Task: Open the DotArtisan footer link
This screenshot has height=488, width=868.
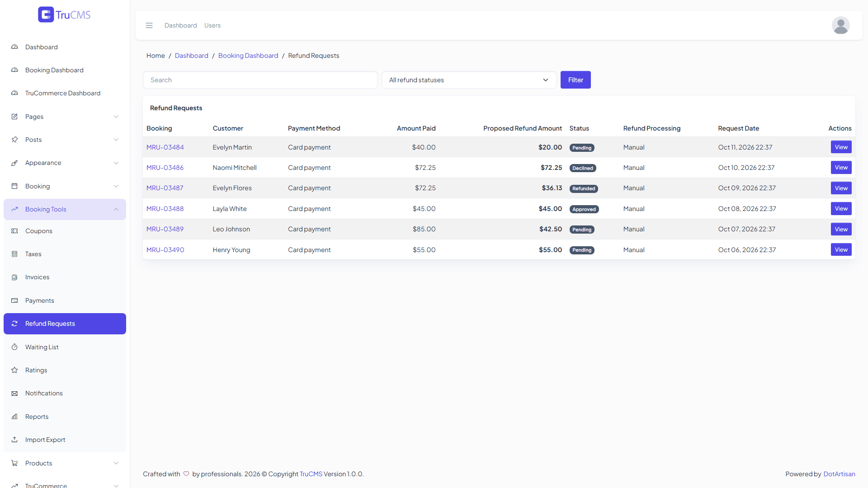Action: [x=839, y=474]
